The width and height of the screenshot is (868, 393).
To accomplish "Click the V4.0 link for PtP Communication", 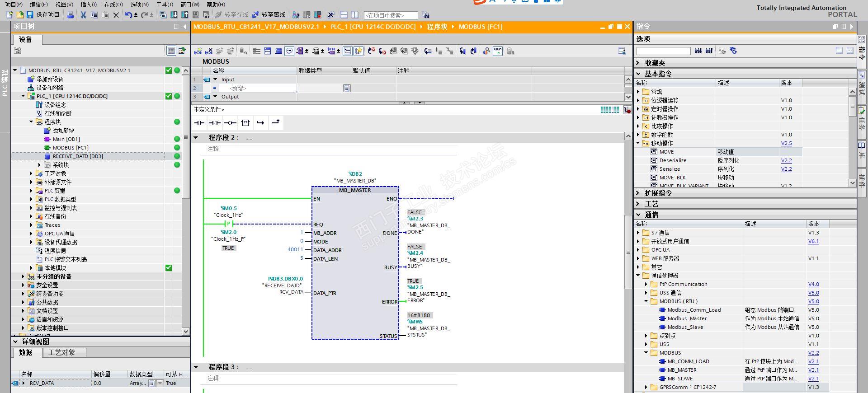I will [814, 284].
